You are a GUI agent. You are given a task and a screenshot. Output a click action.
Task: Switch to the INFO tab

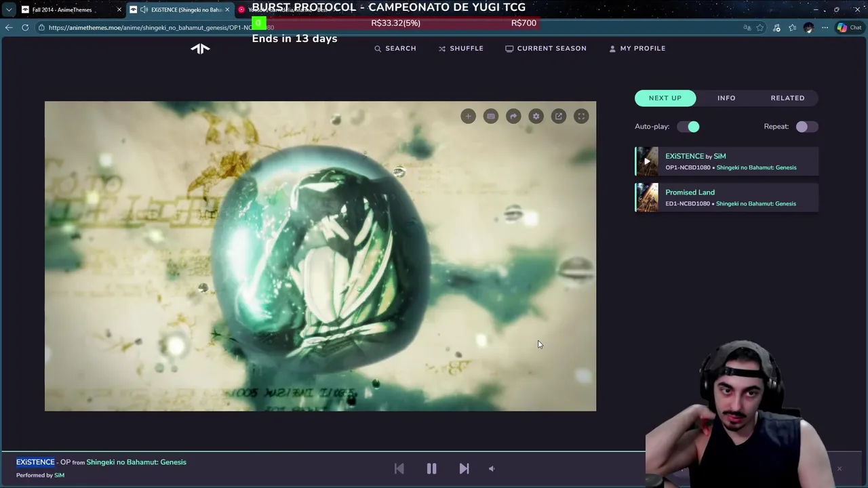click(x=726, y=98)
